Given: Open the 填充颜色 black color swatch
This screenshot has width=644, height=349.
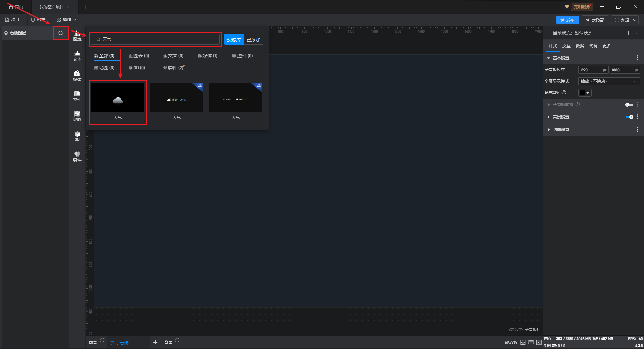Looking at the screenshot, I should (x=585, y=93).
